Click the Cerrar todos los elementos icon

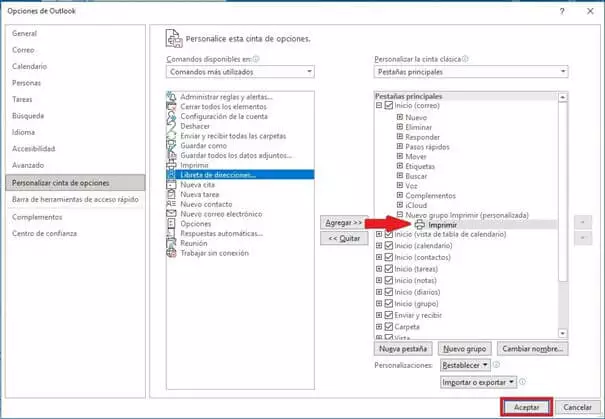pos(171,106)
